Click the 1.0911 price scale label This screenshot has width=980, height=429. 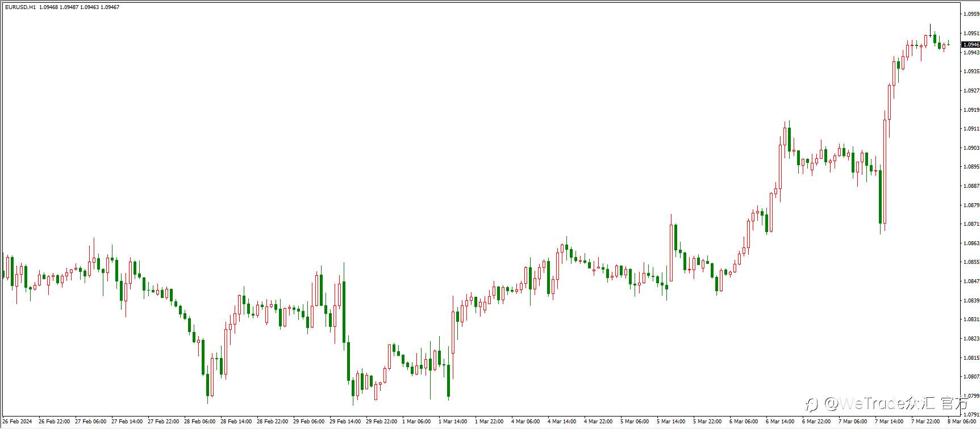[x=971, y=129]
